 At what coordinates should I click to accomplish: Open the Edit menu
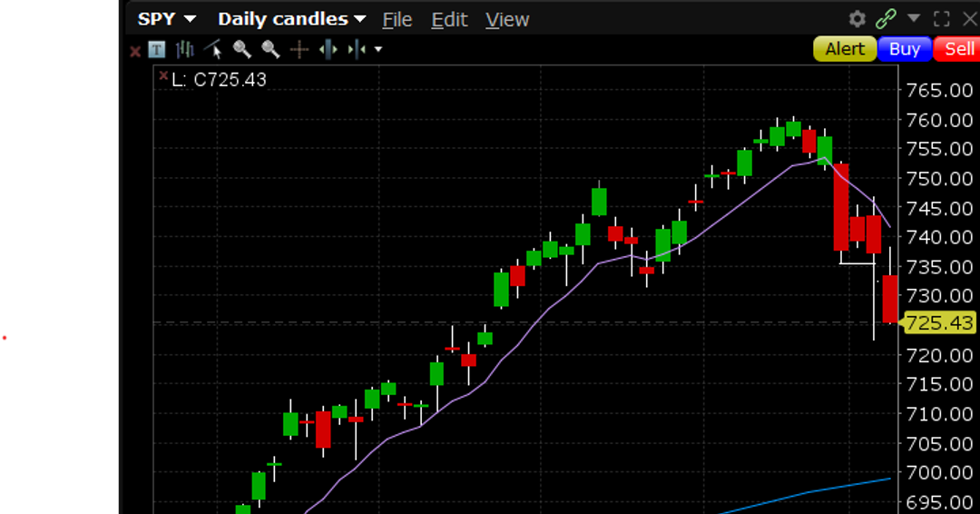tap(449, 19)
